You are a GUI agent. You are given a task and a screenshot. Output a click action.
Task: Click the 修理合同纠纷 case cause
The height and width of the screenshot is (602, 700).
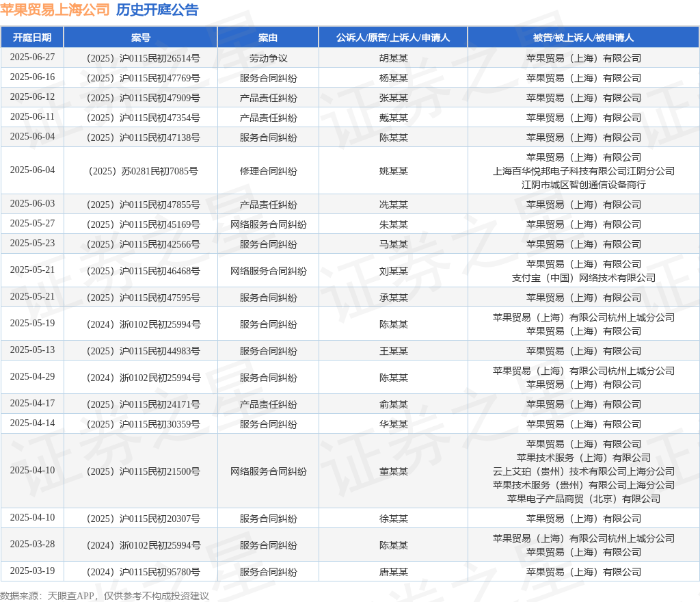coord(268,171)
